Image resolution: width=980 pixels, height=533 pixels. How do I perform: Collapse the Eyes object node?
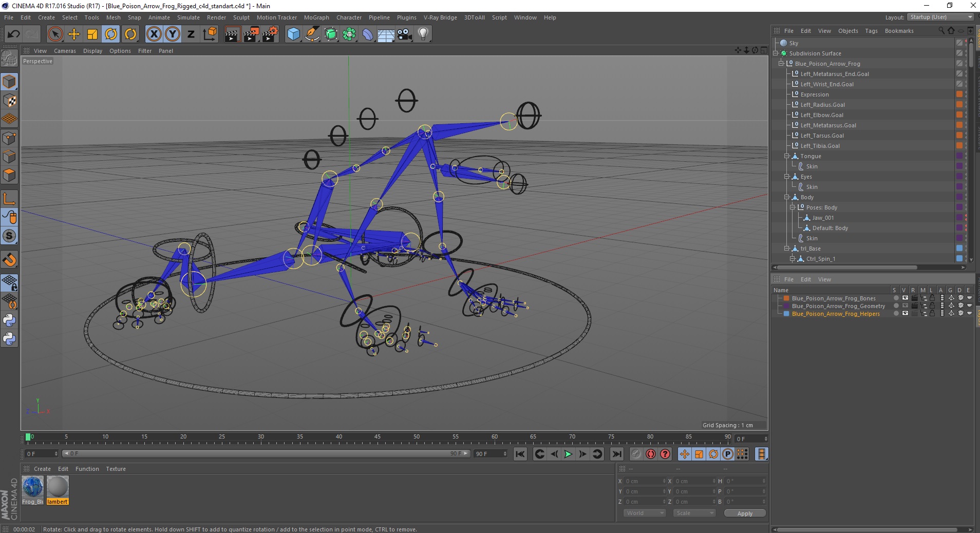[x=786, y=177]
